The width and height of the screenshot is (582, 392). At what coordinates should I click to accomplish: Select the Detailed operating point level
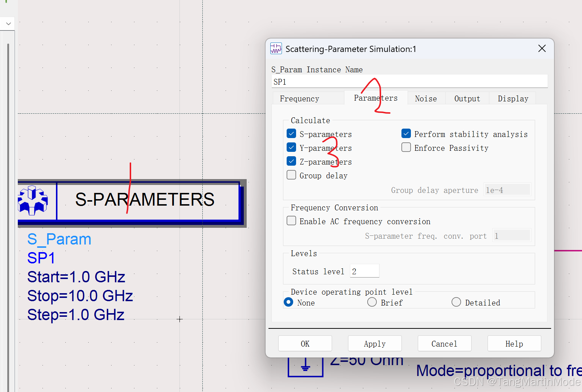pyautogui.click(x=456, y=302)
